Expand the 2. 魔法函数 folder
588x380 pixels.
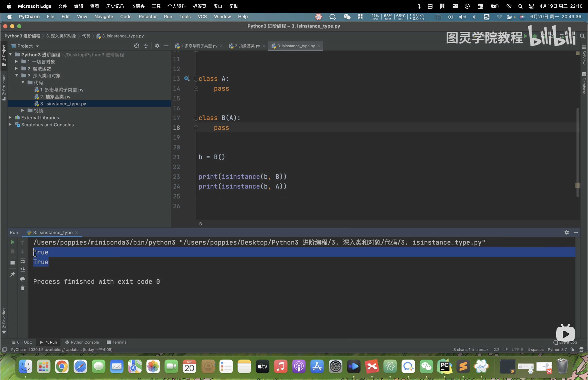[x=16, y=68]
